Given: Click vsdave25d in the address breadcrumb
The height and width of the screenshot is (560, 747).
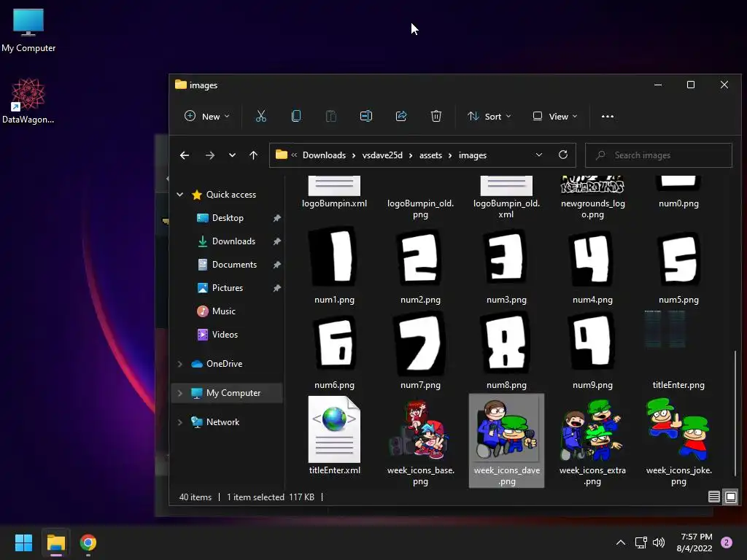Looking at the screenshot, I should [x=382, y=155].
